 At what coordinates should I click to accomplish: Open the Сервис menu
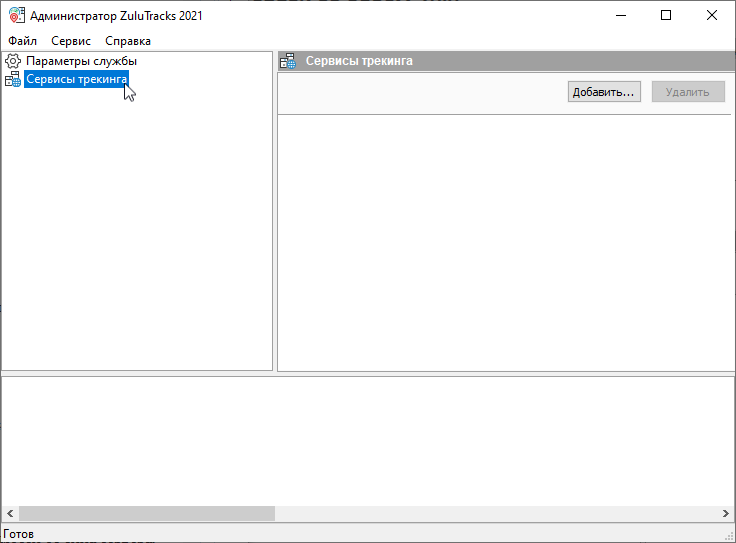71,41
